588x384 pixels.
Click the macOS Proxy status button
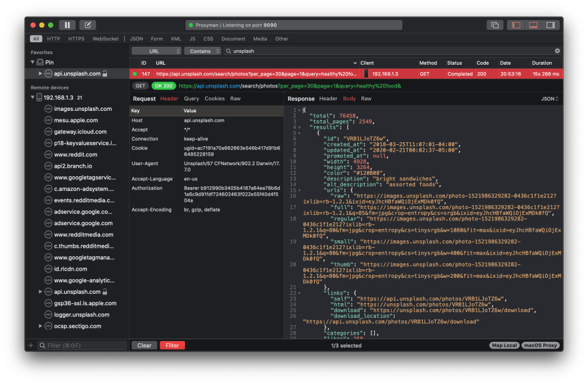[541, 345]
